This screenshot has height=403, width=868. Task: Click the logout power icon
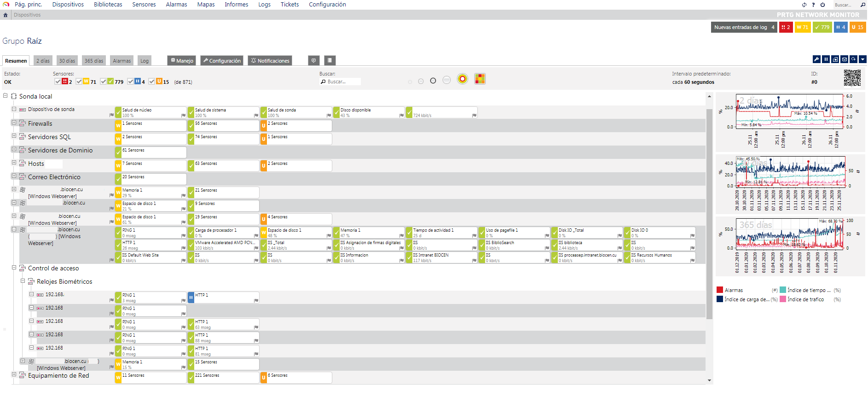click(822, 5)
